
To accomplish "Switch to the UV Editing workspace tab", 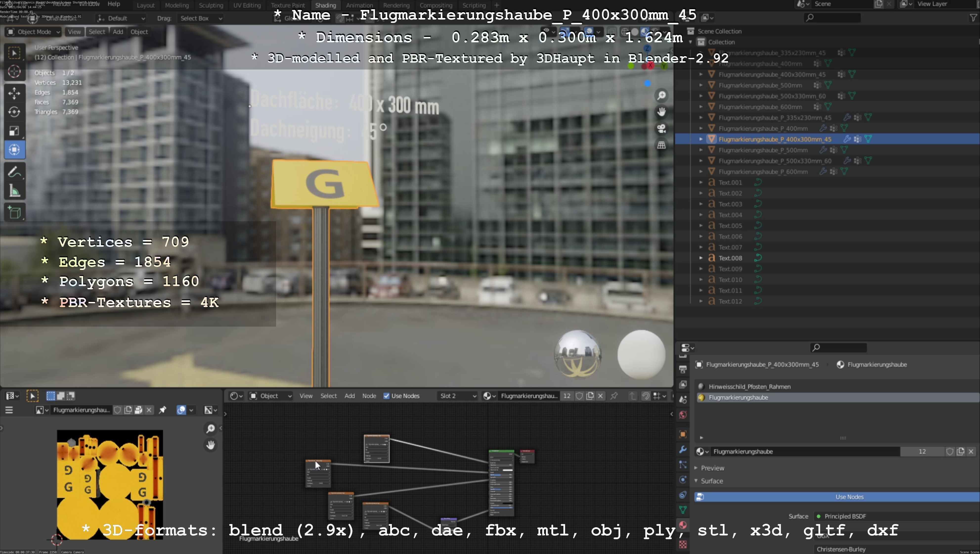I will (247, 5).
